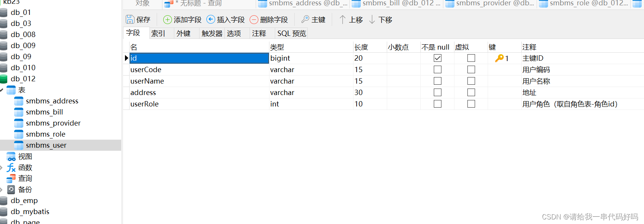This screenshot has width=644, height=224.
Task: Uncheck Not Null for id field
Action: point(438,58)
